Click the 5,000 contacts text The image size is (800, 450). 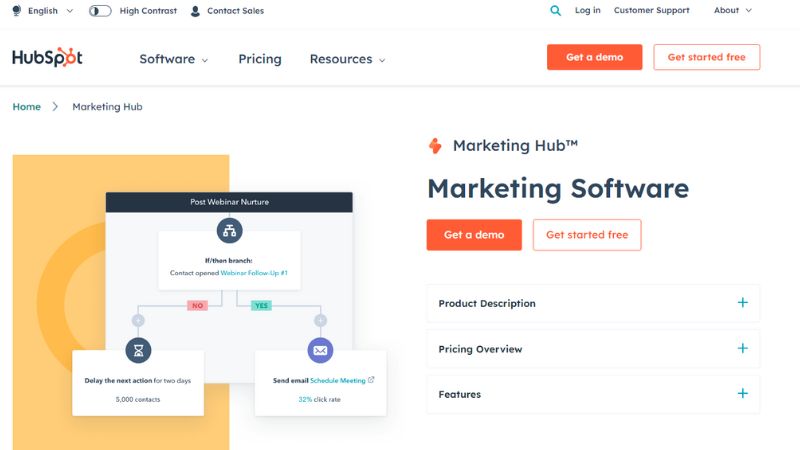[x=138, y=399]
